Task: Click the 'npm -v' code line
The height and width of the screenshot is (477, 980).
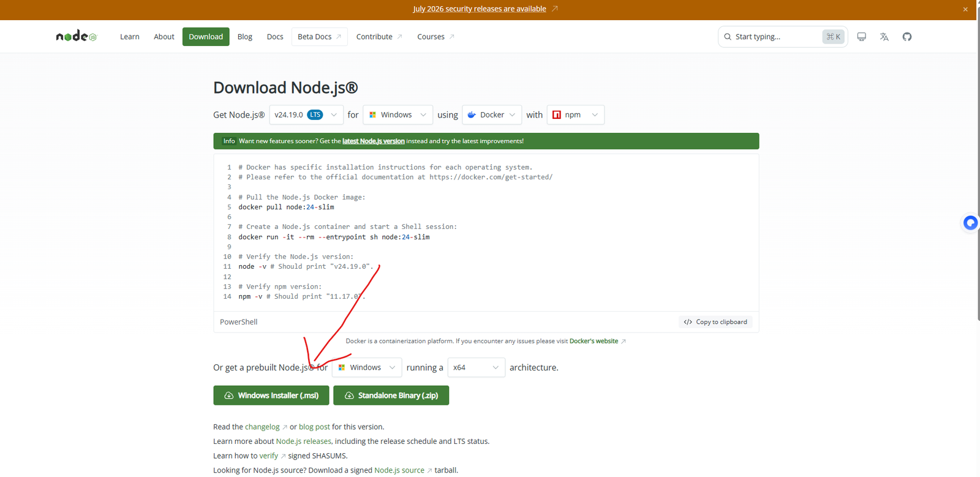Action: [x=301, y=296]
